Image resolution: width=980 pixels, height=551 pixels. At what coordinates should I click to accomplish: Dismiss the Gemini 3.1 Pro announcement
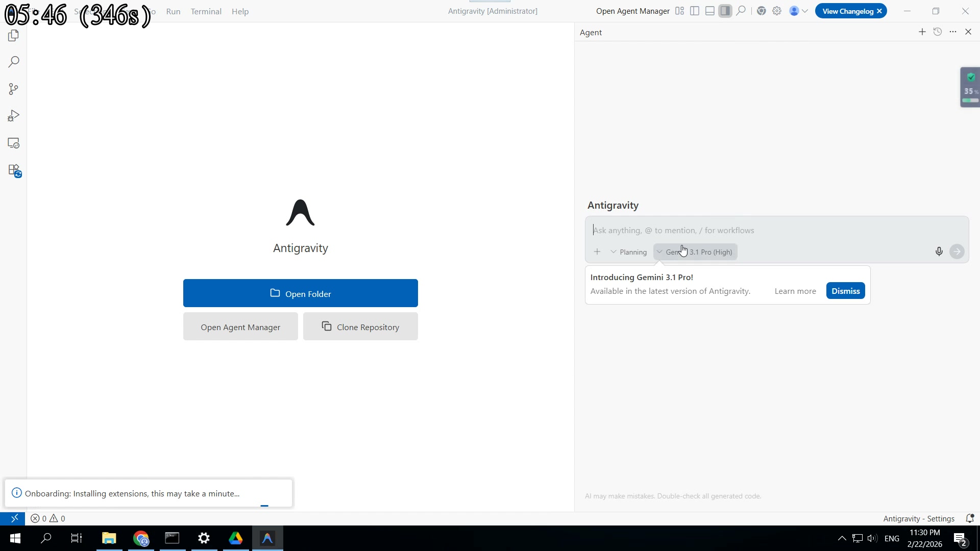pos(845,291)
